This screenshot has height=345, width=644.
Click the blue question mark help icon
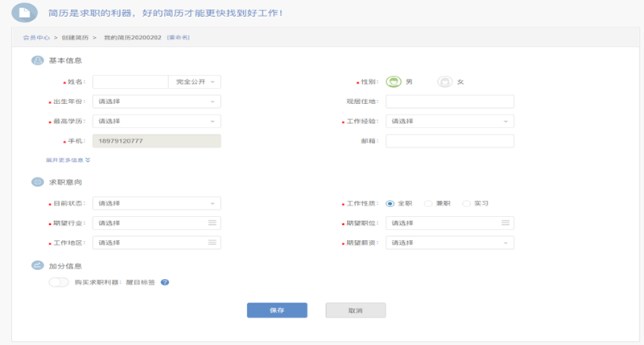[165, 282]
